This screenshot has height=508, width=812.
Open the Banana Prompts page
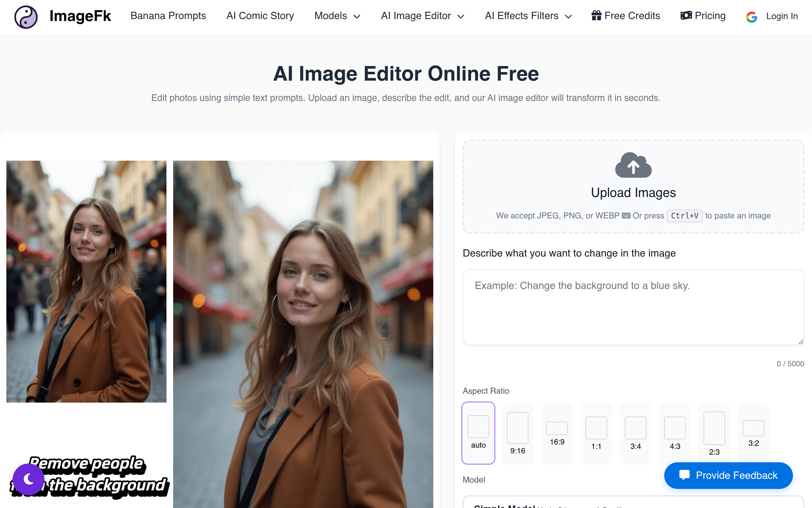[x=168, y=16]
